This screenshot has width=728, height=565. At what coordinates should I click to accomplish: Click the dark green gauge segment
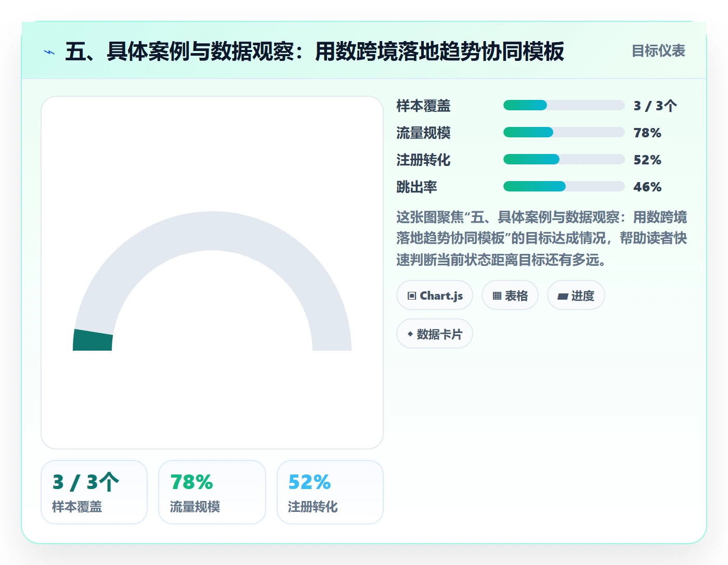pos(93,340)
